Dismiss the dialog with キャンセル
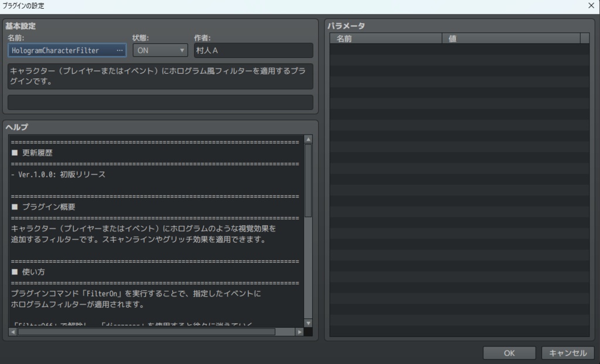 point(567,353)
